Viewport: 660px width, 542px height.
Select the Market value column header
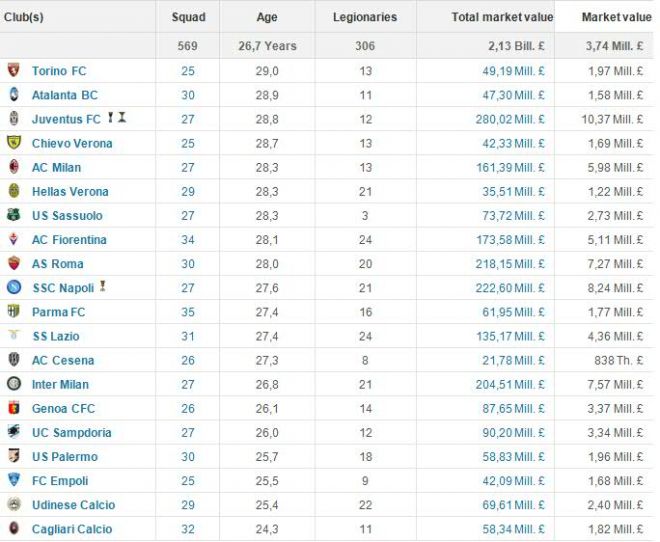click(617, 17)
